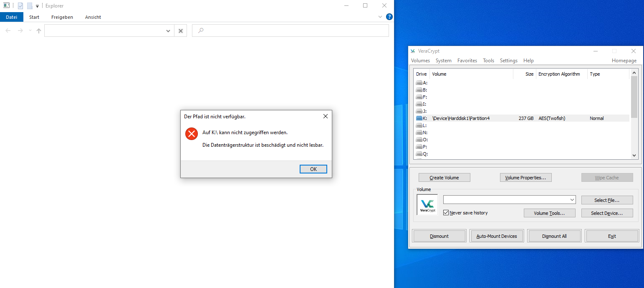Sort list by Size column header

(x=525, y=74)
